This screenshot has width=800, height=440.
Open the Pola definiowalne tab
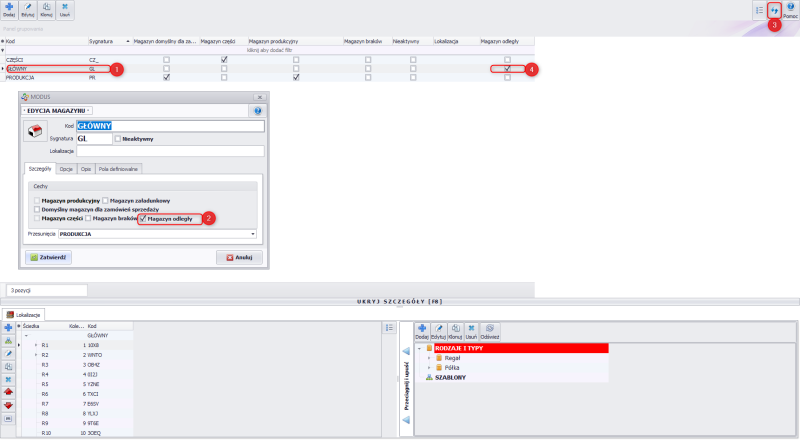pyautogui.click(x=119, y=169)
